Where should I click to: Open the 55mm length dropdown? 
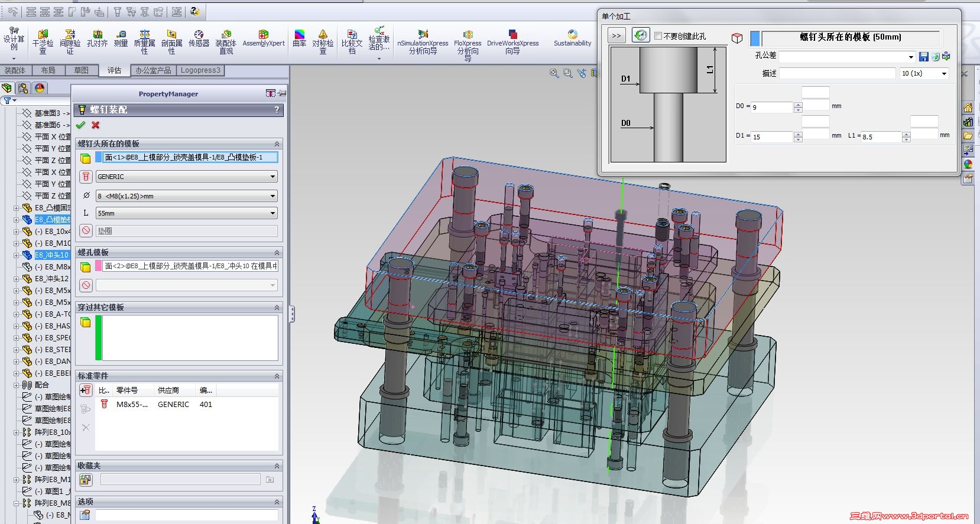point(272,213)
